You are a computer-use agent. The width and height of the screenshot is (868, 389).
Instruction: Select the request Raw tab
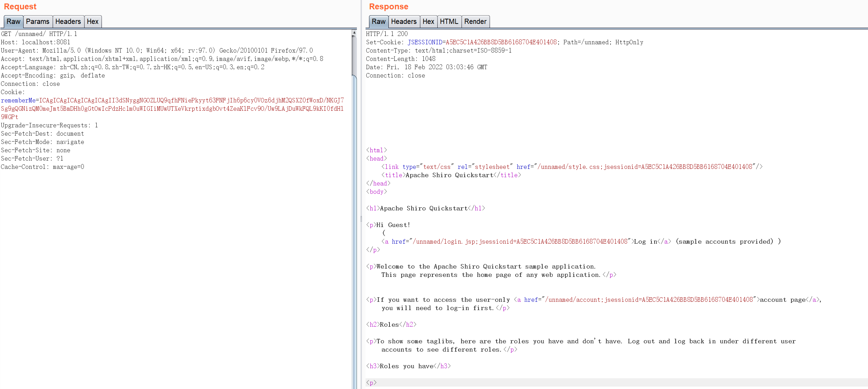[x=14, y=21]
